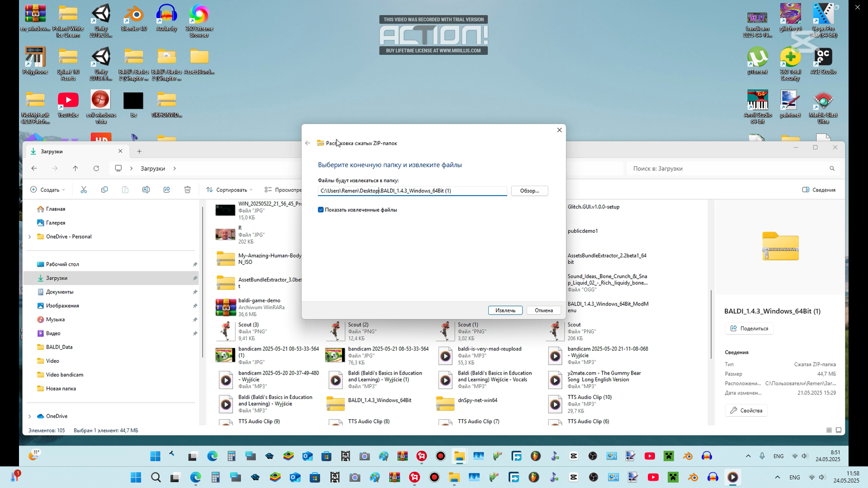The width and height of the screenshot is (868, 488).
Task: Uncheck Показать извлеченные файлы checkbox
Action: [321, 210]
